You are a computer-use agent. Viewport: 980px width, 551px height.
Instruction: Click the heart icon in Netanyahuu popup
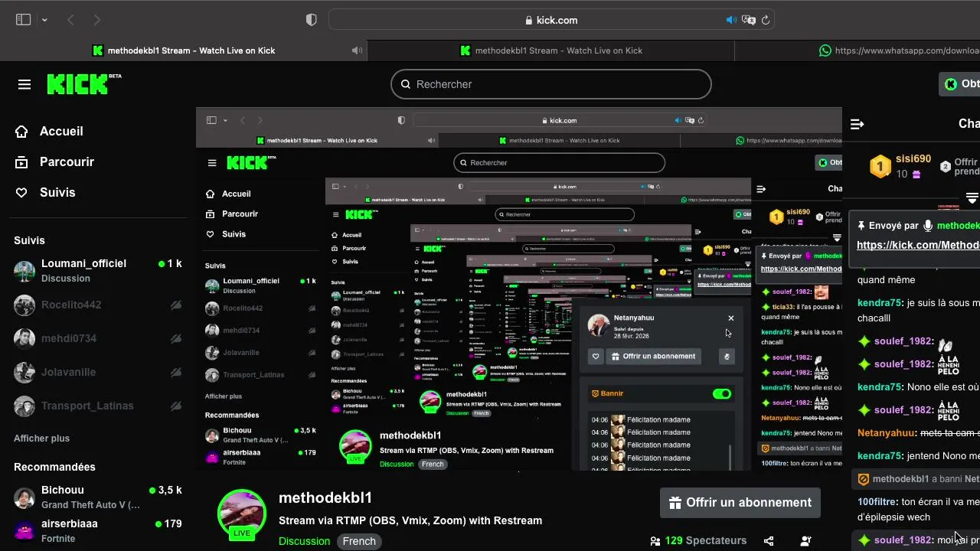coord(596,356)
